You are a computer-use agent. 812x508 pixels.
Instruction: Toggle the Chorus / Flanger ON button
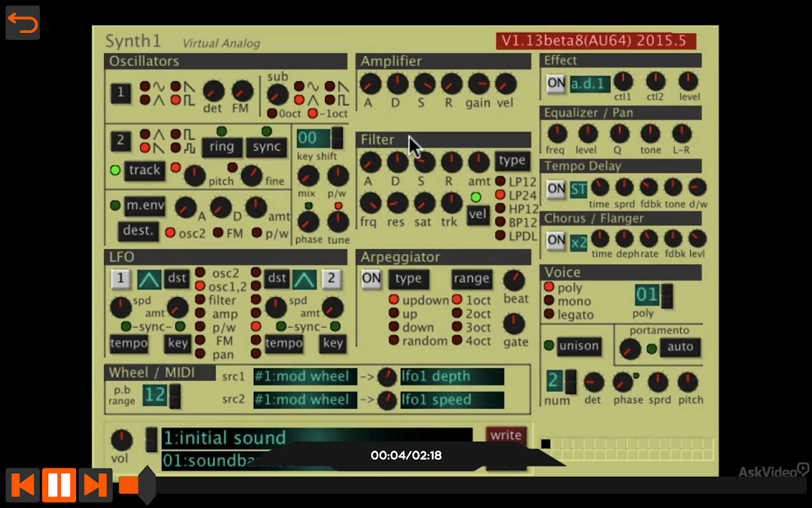[x=556, y=240]
